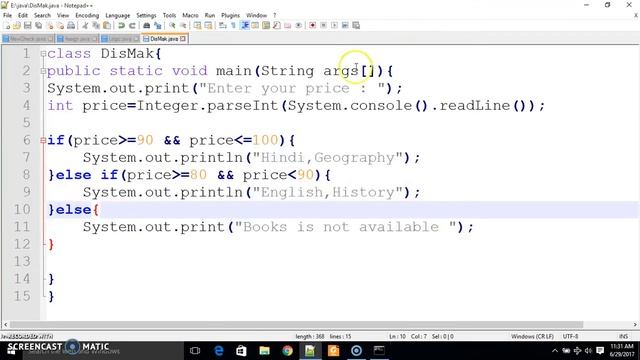Screen dimensions: 640x360
Task: Click the Redo toolbar icon
Action: 132,25
